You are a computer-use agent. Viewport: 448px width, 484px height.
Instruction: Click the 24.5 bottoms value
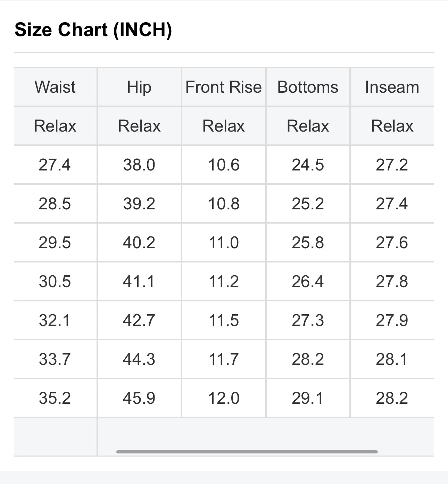pyautogui.click(x=308, y=165)
